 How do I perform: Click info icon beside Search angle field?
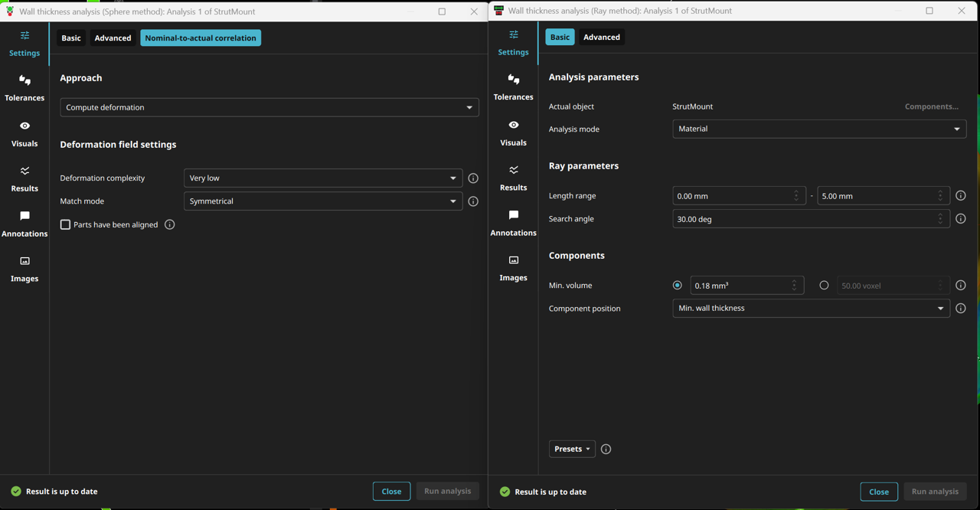click(960, 219)
